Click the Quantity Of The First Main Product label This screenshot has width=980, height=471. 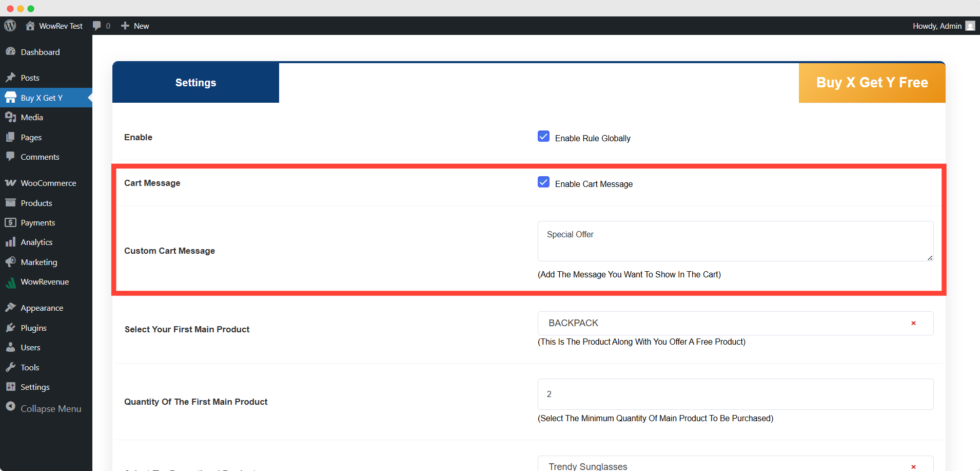(x=196, y=402)
